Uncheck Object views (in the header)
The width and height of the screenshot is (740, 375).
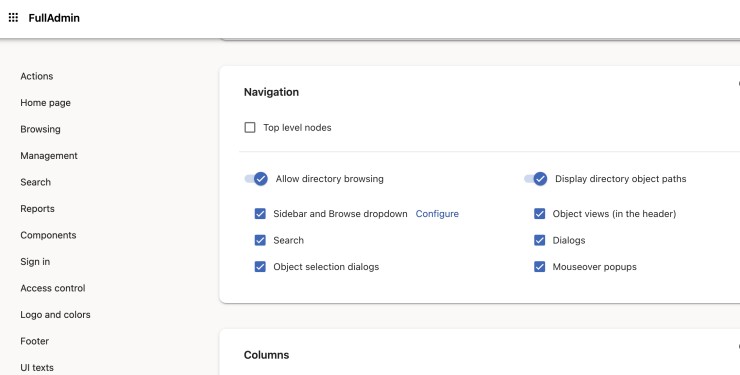(x=539, y=214)
